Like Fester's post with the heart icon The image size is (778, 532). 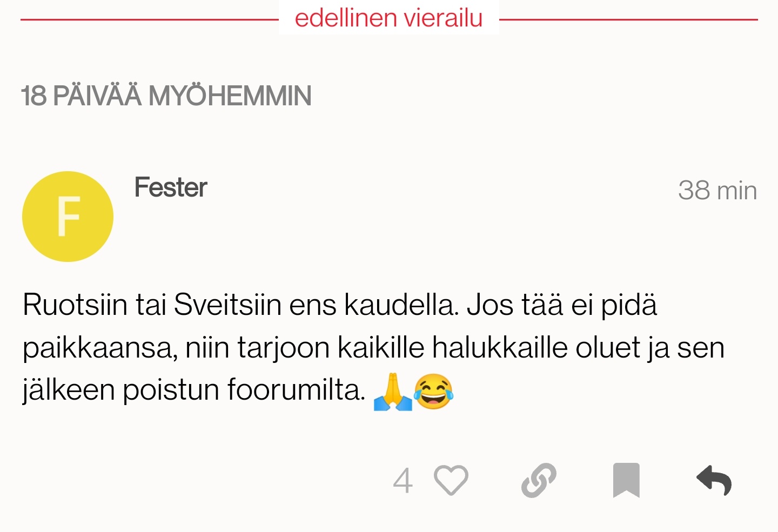tap(451, 480)
